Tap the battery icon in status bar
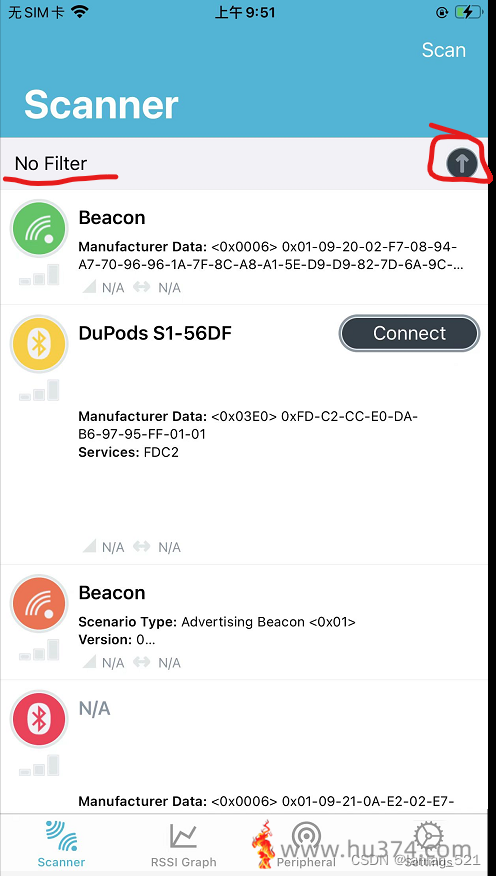The image size is (496, 876). (x=468, y=12)
